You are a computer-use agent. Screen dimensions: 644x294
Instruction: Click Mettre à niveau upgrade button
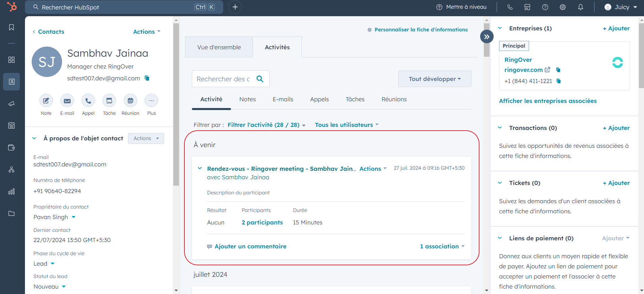pyautogui.click(x=462, y=7)
